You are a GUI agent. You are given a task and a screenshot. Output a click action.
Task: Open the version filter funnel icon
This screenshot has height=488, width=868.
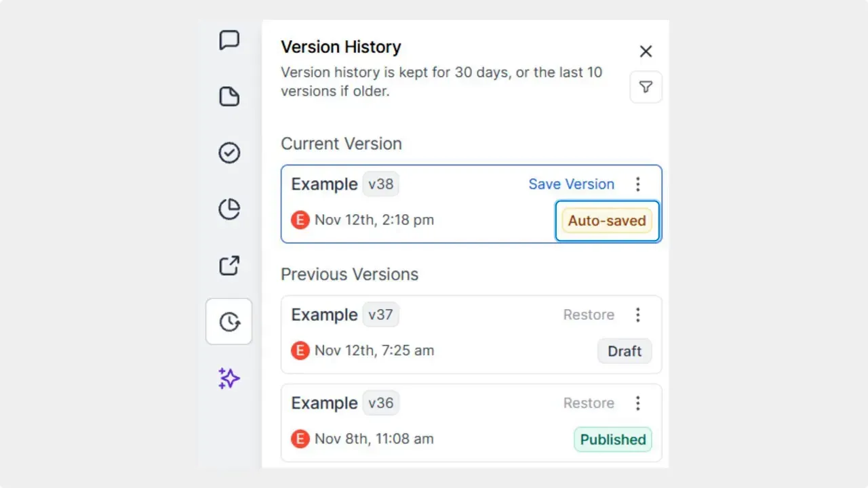pyautogui.click(x=646, y=87)
